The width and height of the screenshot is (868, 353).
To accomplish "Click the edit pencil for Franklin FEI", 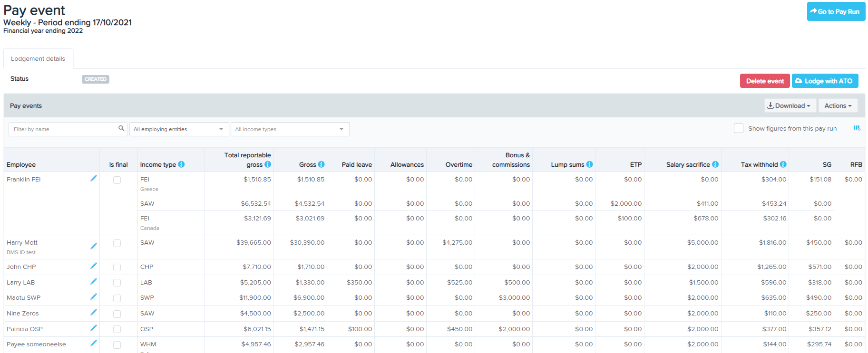I will [x=94, y=178].
